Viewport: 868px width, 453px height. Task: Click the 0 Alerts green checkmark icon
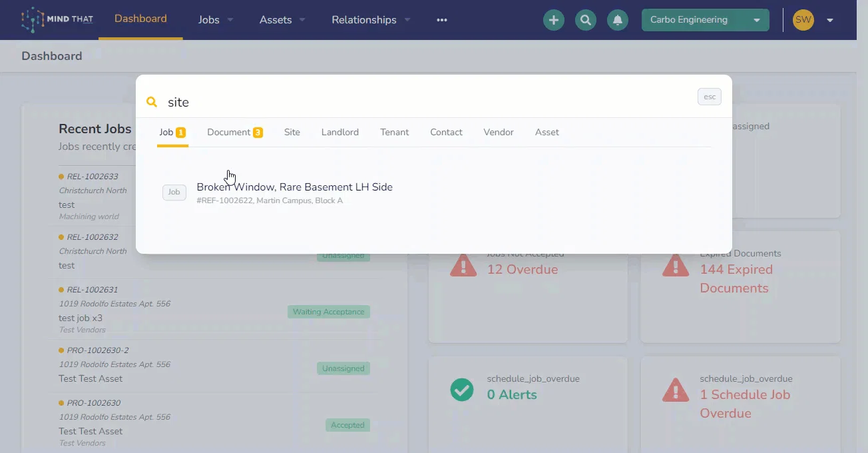click(462, 390)
